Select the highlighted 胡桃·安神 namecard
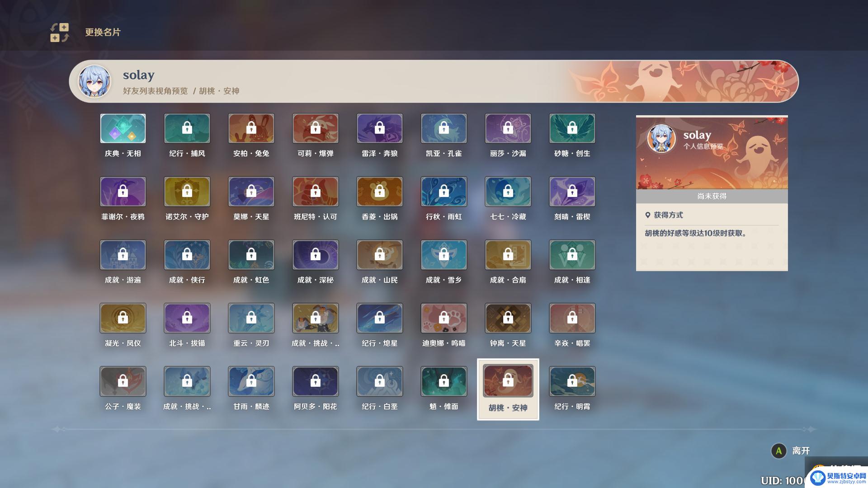Screen dimensions: 868x488 coord(508,389)
